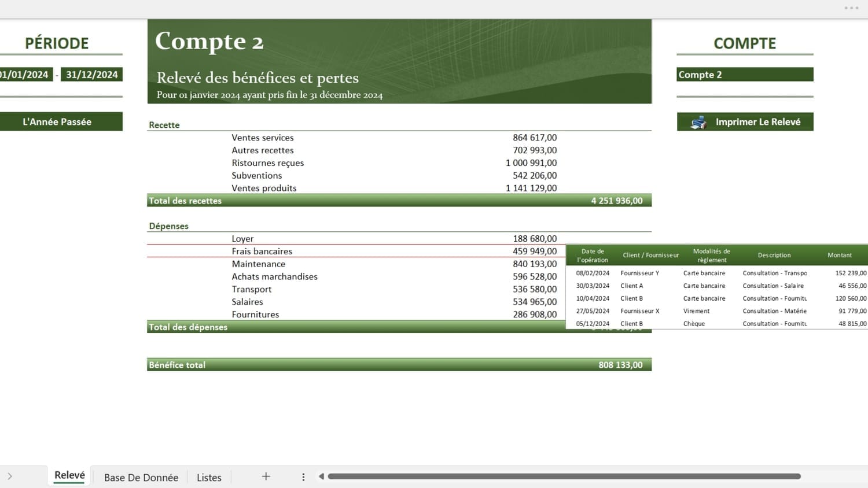Click the Compte 2 banner title
The height and width of the screenshot is (488, 868).
pos(209,41)
